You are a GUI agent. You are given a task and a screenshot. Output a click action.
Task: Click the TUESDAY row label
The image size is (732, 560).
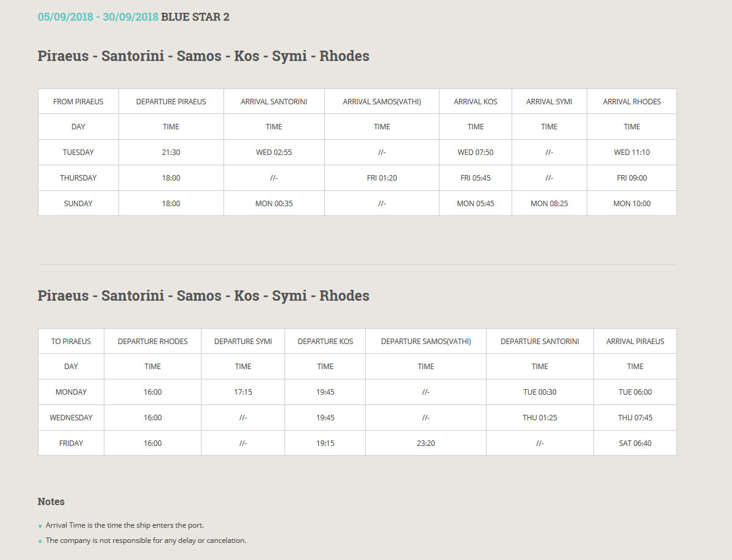click(78, 153)
